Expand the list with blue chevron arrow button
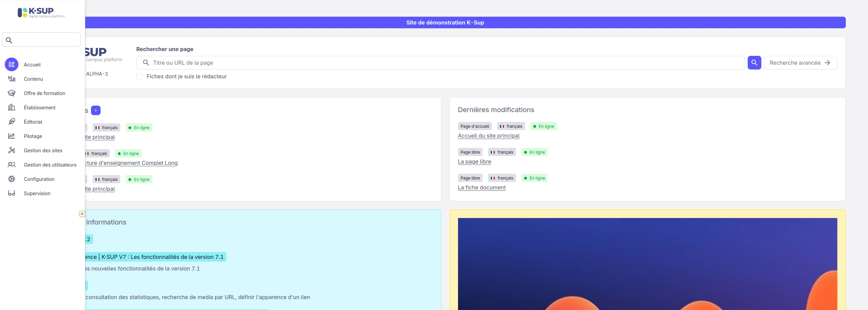868x310 pixels. [96, 110]
